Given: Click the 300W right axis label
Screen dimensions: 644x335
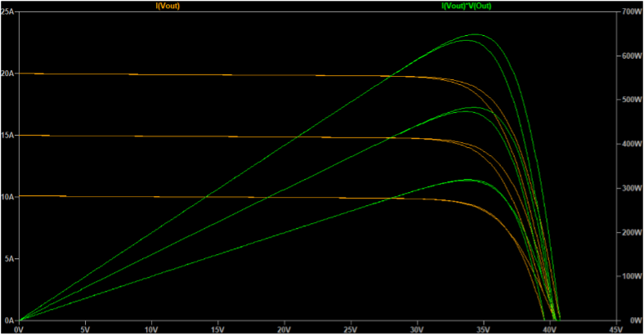Looking at the screenshot, I should click(x=631, y=189).
